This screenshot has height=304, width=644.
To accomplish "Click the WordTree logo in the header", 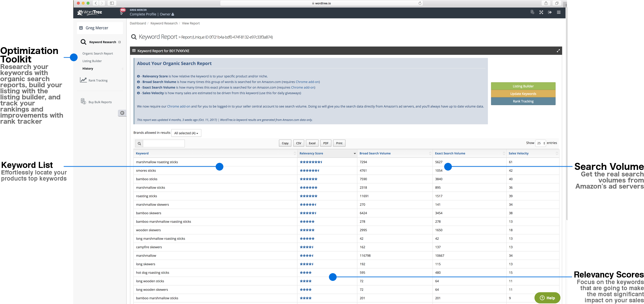I will pyautogui.click(x=89, y=12).
